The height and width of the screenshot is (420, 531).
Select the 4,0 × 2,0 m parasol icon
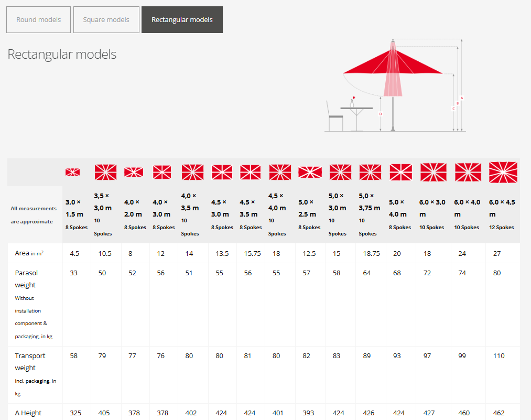[134, 172]
